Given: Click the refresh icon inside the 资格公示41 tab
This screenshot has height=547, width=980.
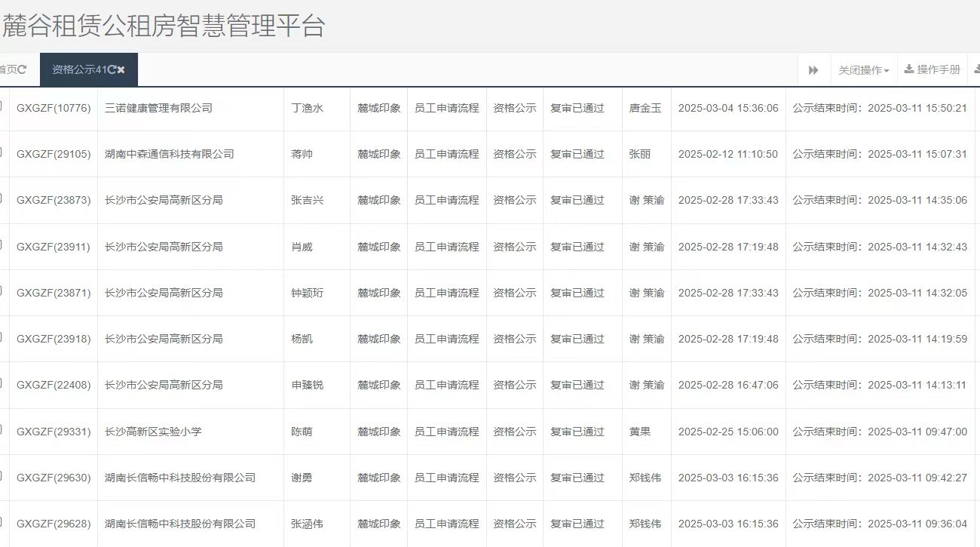Looking at the screenshot, I should click(114, 69).
